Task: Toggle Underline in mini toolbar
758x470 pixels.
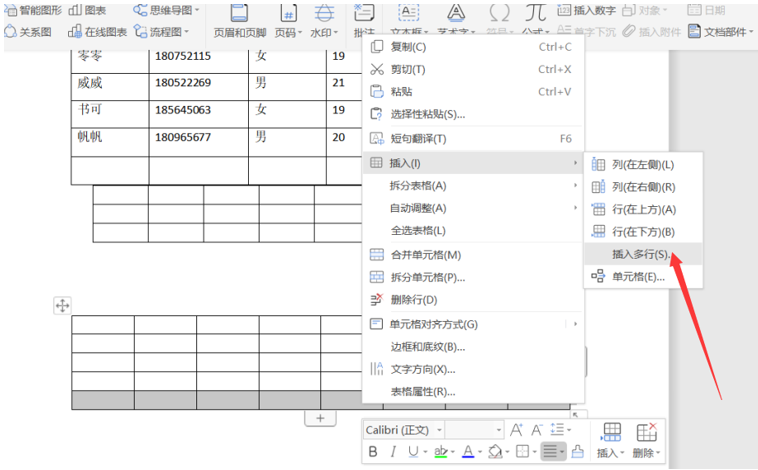Action: pyautogui.click(x=413, y=452)
